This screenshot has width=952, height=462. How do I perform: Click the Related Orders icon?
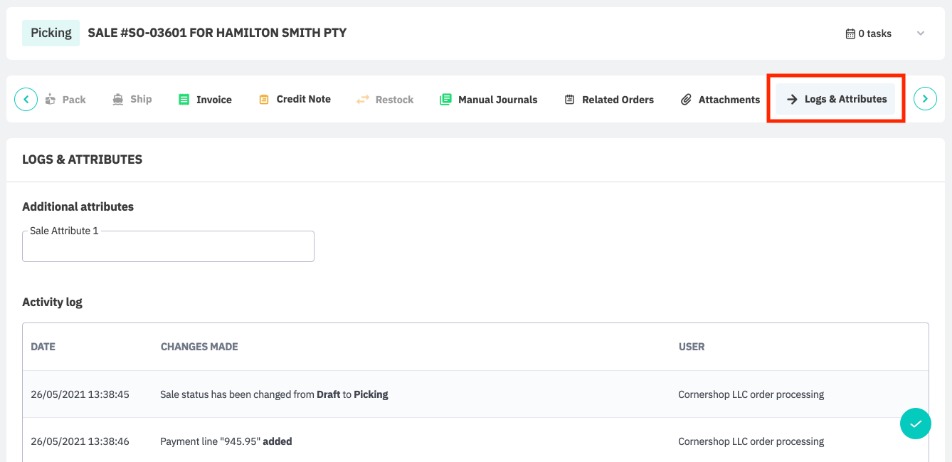[x=570, y=100]
